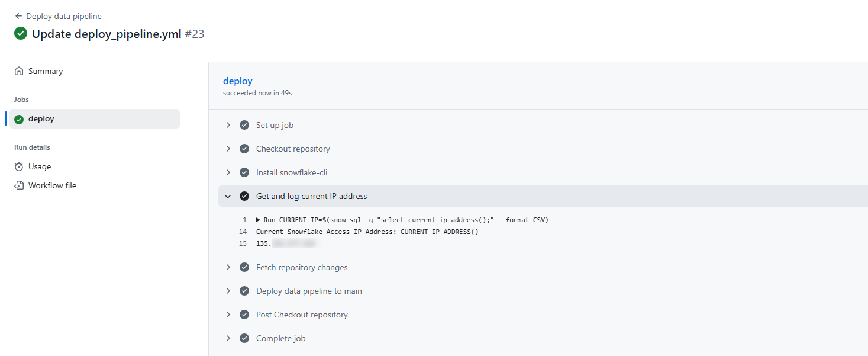Screen dimensions: 868x356
Task: Click log line number 15
Action: coord(243,243)
